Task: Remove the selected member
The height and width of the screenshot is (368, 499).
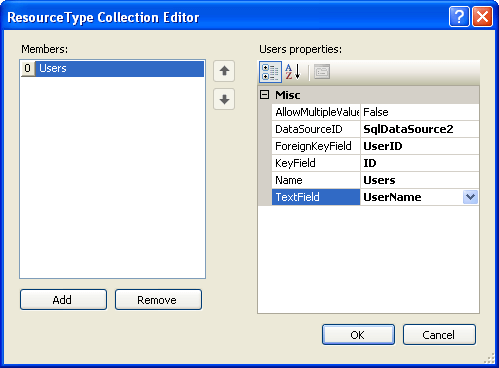Action: point(158,300)
